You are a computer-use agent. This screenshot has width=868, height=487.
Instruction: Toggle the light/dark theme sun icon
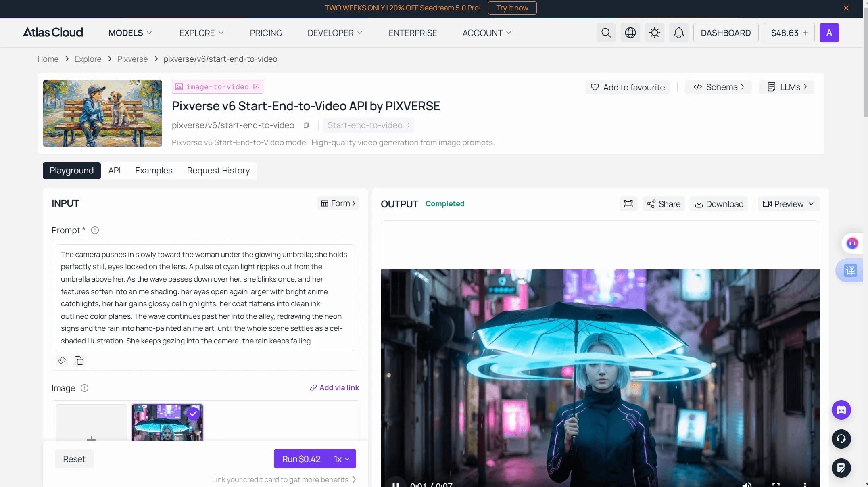654,33
